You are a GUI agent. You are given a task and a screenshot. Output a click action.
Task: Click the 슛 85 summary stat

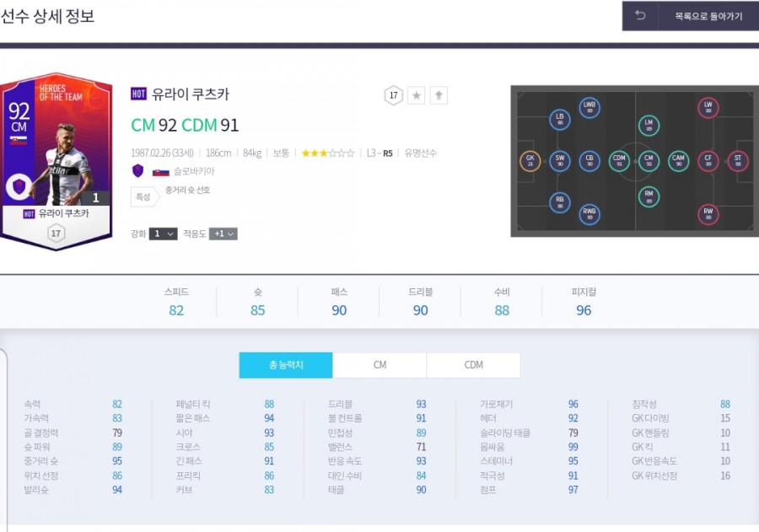tap(257, 302)
